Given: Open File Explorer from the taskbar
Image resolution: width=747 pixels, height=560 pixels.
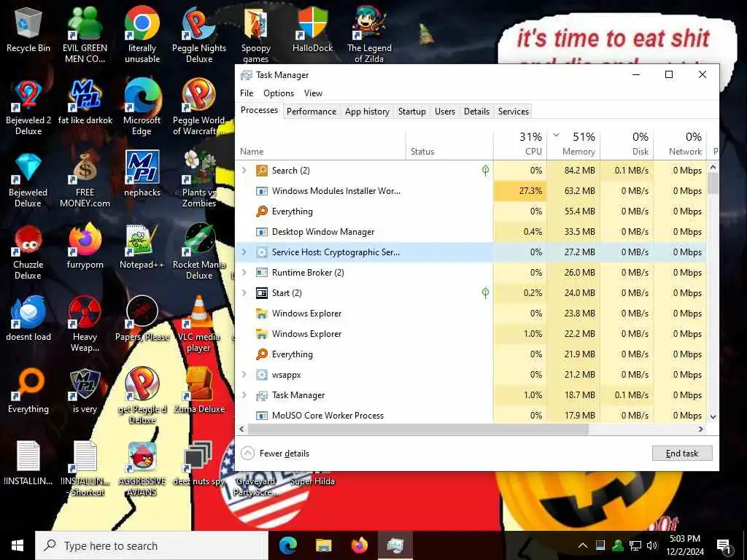Looking at the screenshot, I should [x=323, y=545].
